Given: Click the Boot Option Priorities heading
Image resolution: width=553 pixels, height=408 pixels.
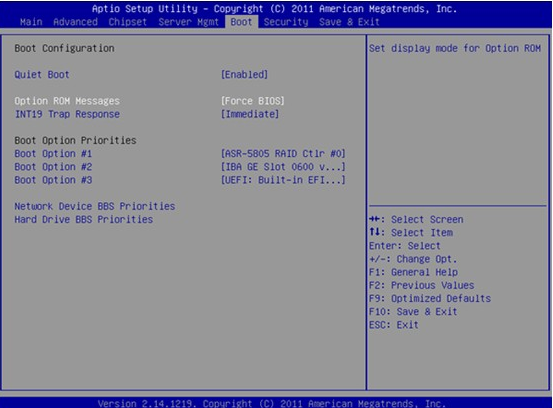Looking at the screenshot, I should 75,140.
